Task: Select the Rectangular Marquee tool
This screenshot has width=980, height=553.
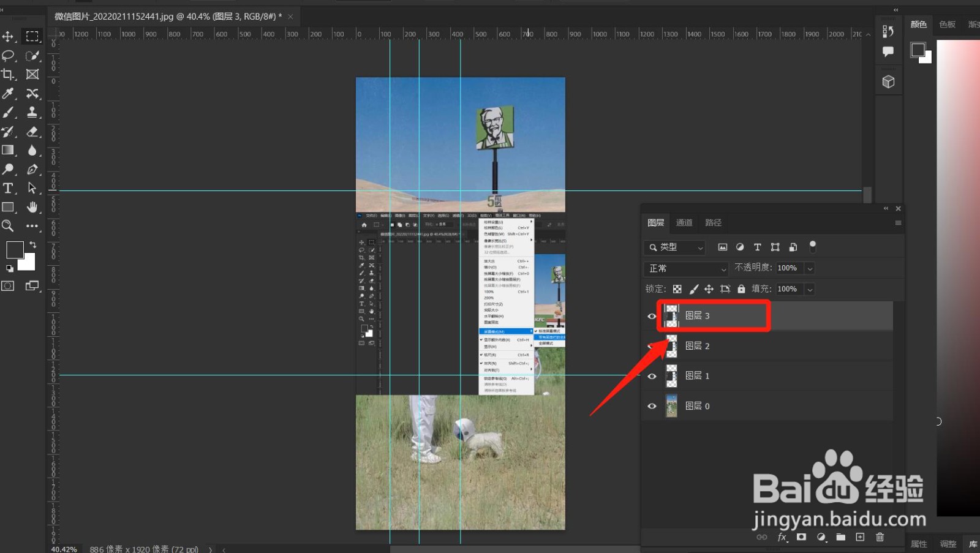Action: click(x=32, y=36)
